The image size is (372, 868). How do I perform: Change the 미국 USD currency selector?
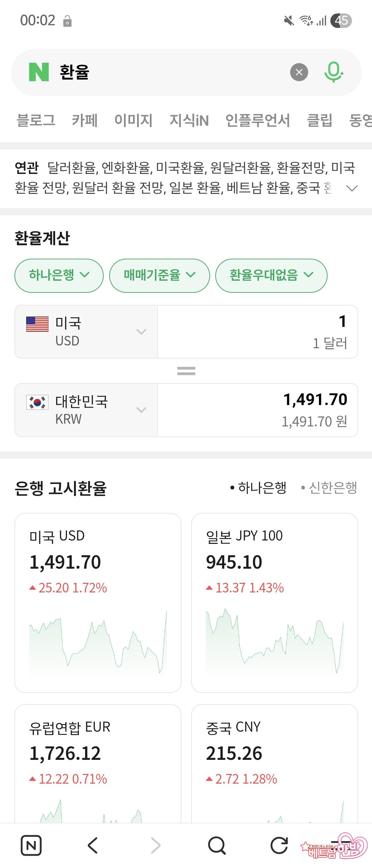pyautogui.click(x=86, y=332)
